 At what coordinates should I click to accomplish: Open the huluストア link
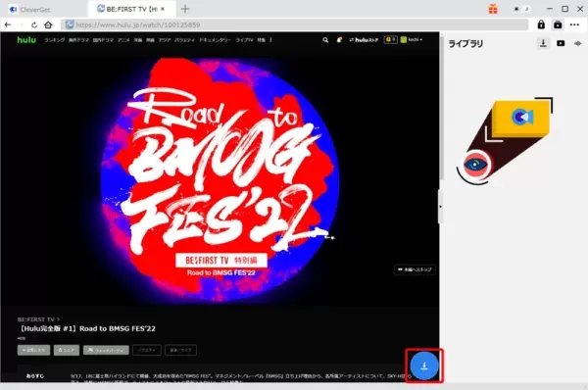click(364, 40)
